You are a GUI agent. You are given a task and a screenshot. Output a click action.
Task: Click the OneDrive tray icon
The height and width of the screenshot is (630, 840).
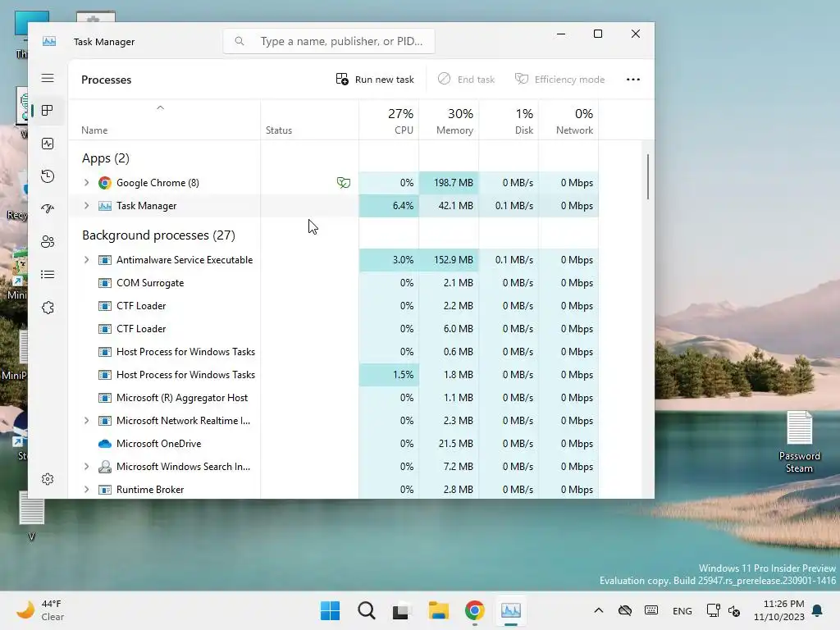point(624,610)
